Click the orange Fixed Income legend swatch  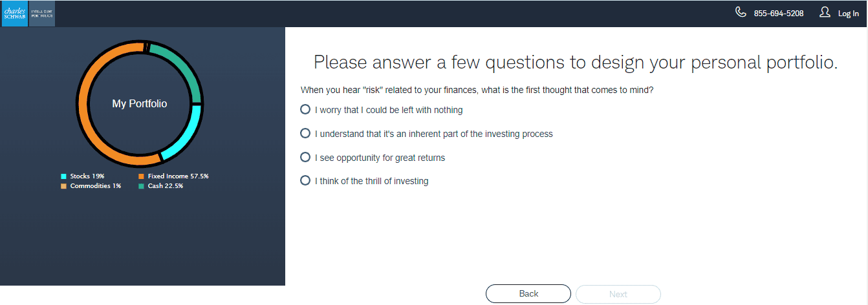(141, 176)
